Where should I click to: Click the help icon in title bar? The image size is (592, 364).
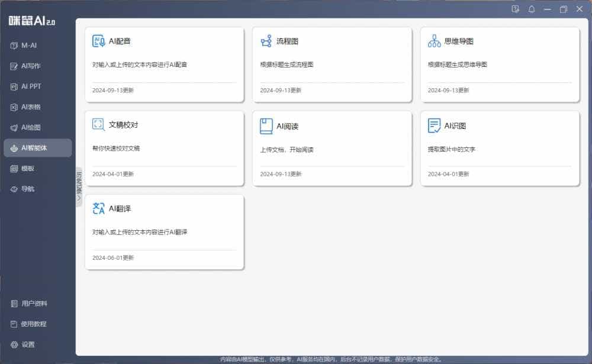(515, 9)
